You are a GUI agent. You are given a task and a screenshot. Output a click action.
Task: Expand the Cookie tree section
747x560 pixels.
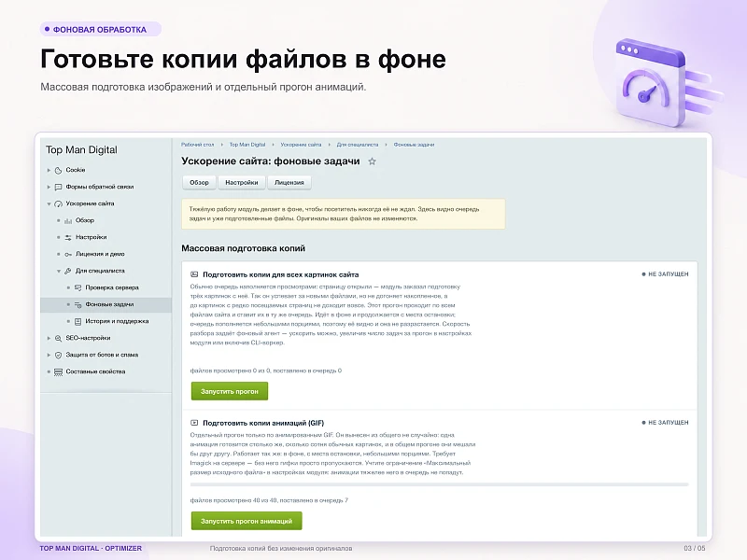tap(49, 170)
